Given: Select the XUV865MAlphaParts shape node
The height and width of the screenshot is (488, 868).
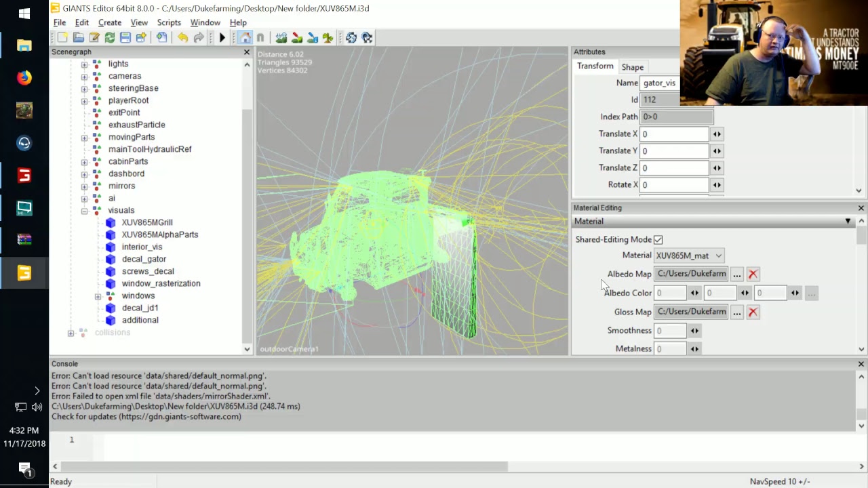Looking at the screenshot, I should point(160,235).
